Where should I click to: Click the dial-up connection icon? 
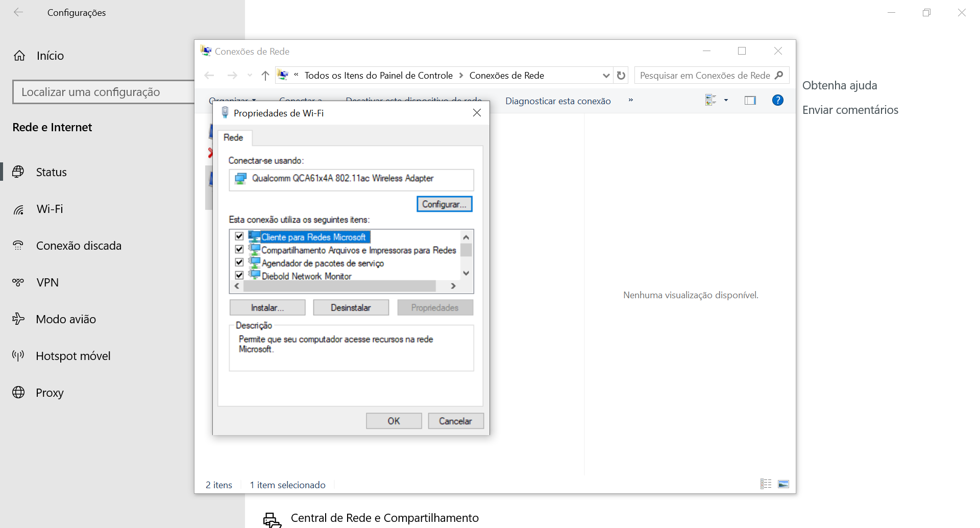click(x=18, y=246)
